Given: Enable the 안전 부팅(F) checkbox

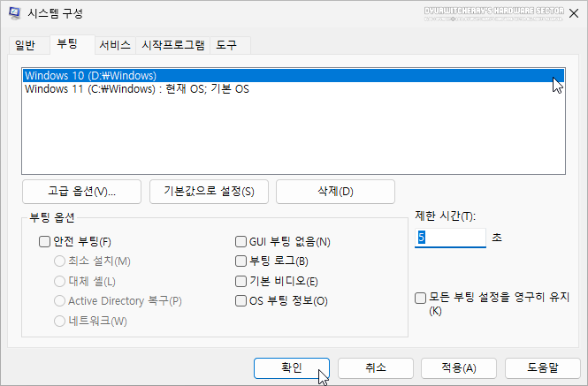Looking at the screenshot, I should [44, 241].
